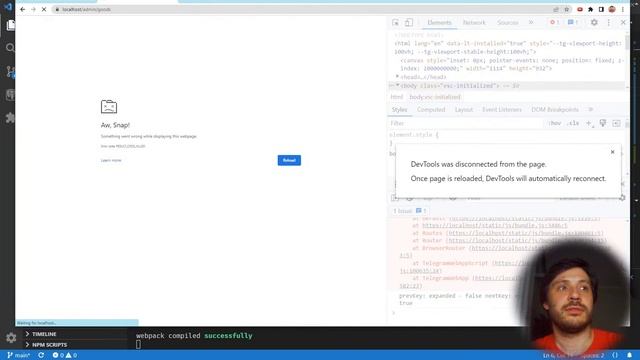Toggle the DevTools device toolbar icon
The width and height of the screenshot is (640, 360).
point(409,22)
